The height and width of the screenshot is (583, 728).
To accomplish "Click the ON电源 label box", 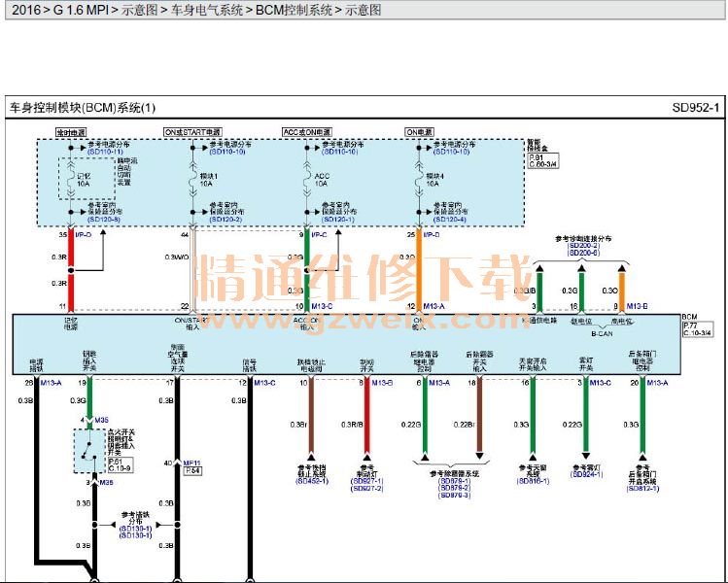I will [x=419, y=132].
